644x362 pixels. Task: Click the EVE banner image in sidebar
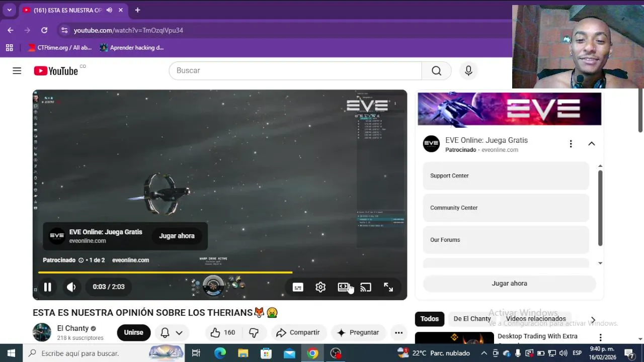coord(509,109)
